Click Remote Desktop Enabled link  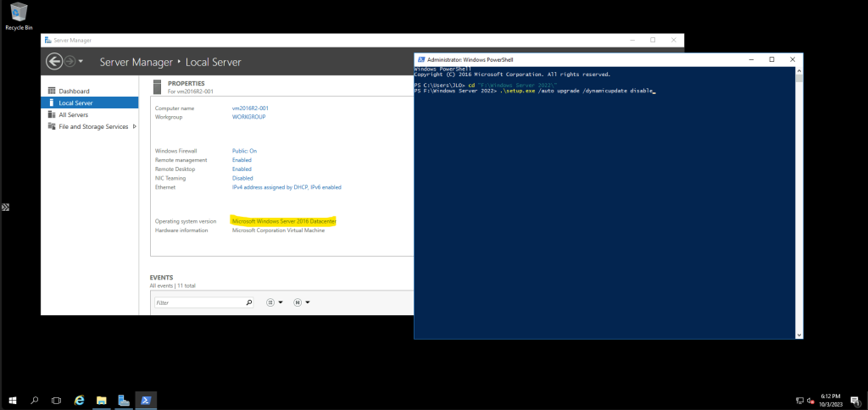point(242,169)
